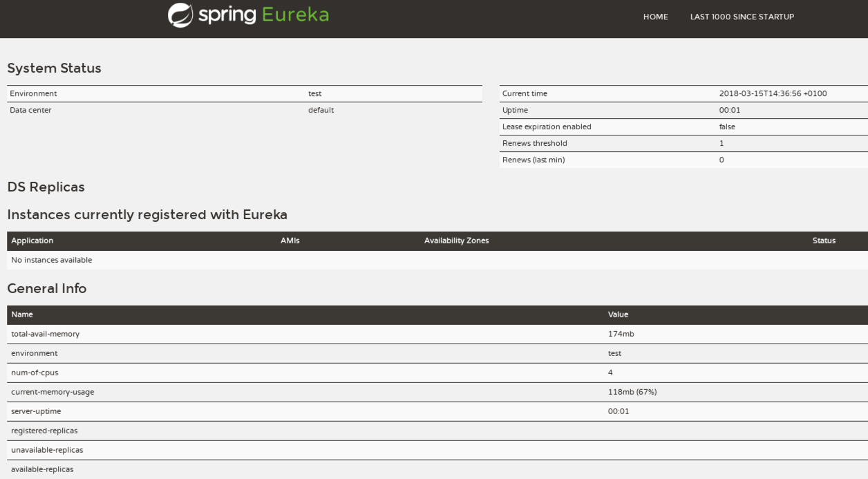Click the Spring leaf logo icon
This screenshot has width=868, height=479.
181,14
